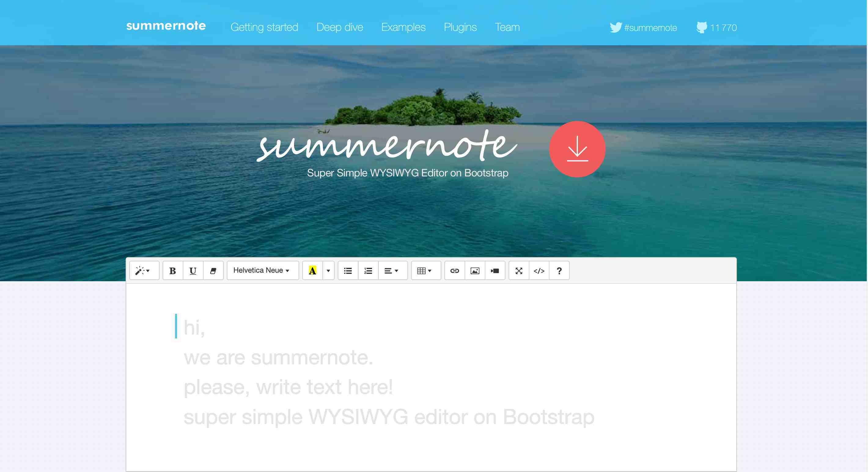
Task: Toggle bold formatting in the editor toolbar
Action: click(x=172, y=270)
